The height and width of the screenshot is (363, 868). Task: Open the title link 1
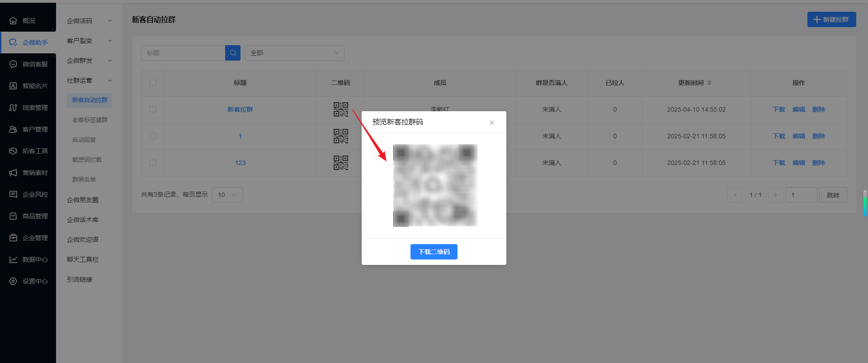(240, 136)
